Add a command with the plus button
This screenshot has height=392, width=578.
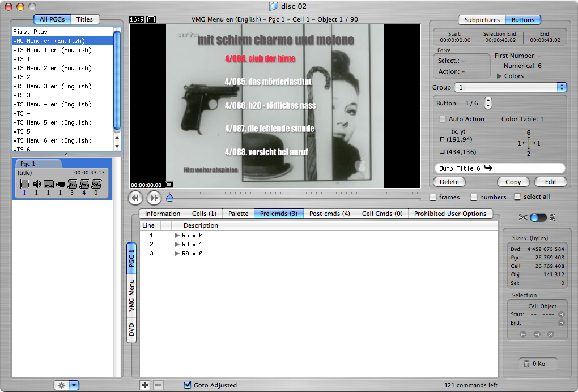pyautogui.click(x=145, y=385)
